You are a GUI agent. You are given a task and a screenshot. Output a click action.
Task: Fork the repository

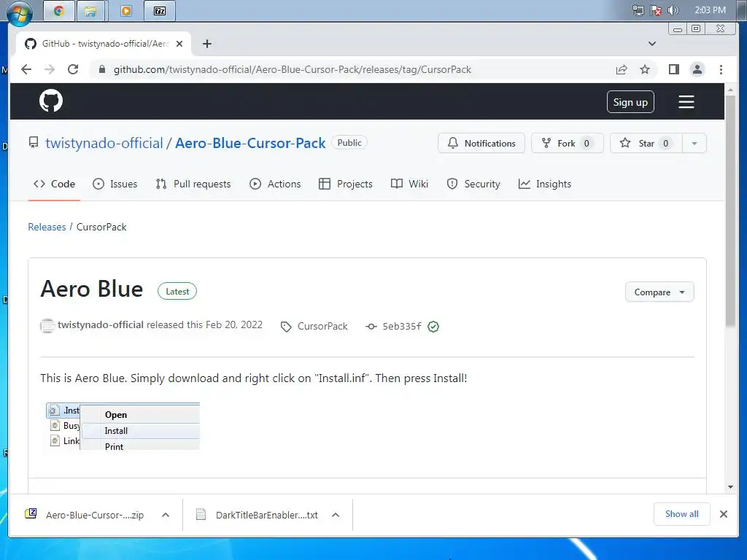pyautogui.click(x=567, y=144)
